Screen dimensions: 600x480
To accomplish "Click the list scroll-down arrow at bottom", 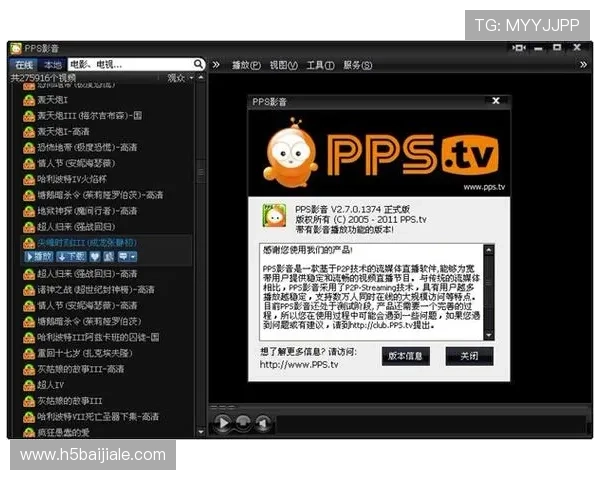I will (201, 432).
